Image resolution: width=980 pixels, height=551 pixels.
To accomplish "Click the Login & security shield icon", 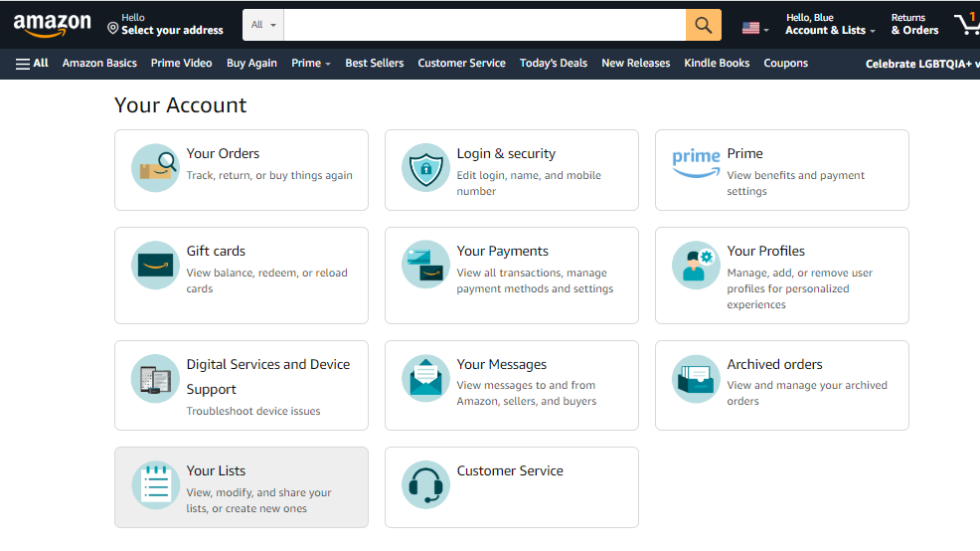I will [425, 168].
